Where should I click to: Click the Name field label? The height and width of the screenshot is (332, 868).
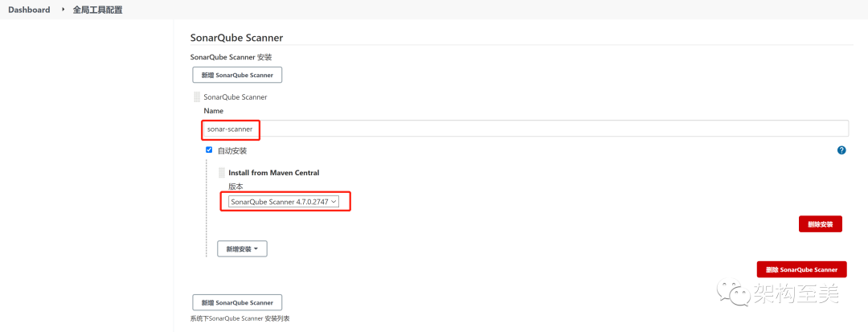pos(214,111)
